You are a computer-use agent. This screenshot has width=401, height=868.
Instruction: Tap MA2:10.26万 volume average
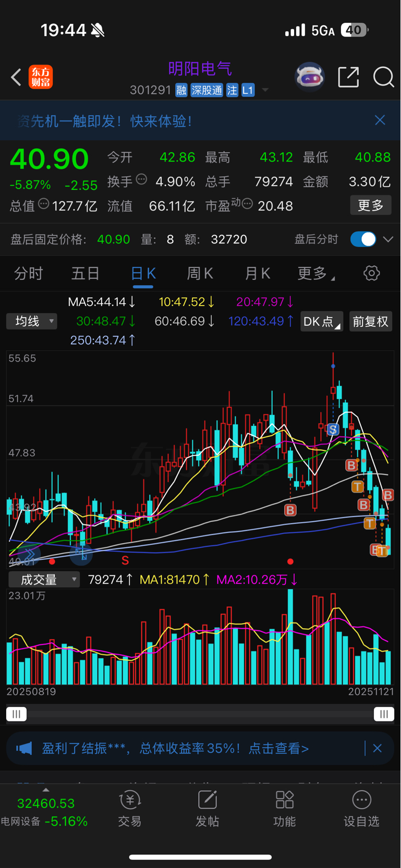click(x=257, y=580)
